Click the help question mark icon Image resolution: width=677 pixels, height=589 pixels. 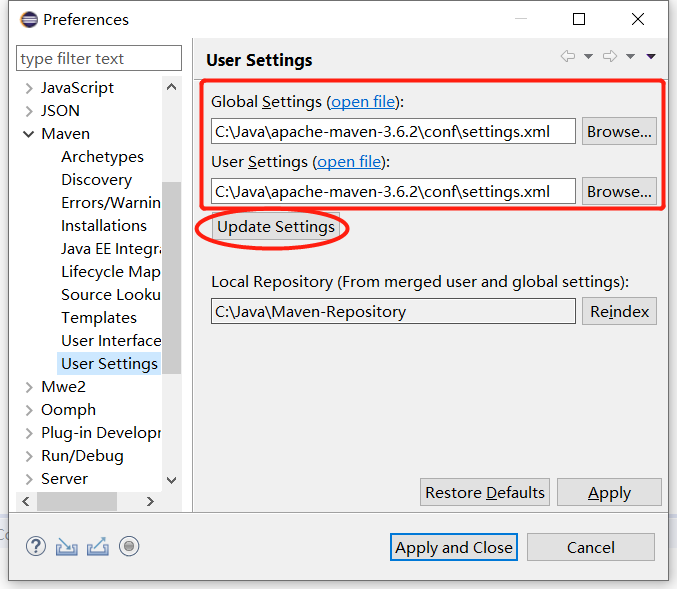pyautogui.click(x=36, y=546)
